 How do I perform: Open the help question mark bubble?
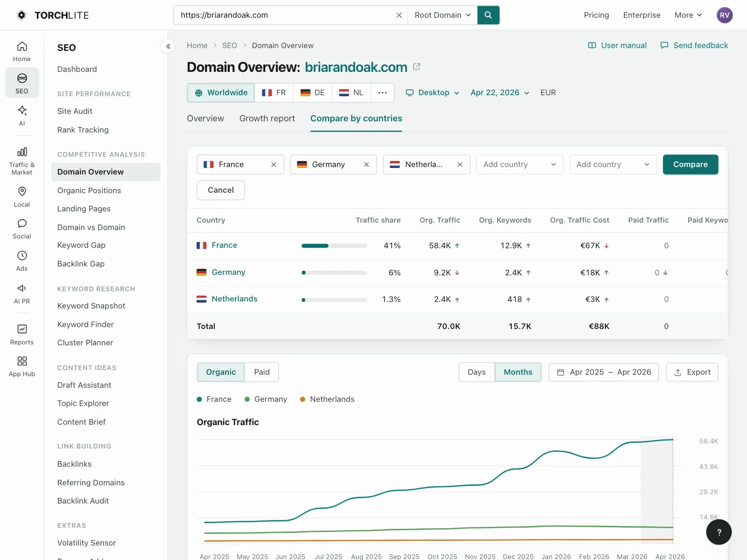(719, 532)
